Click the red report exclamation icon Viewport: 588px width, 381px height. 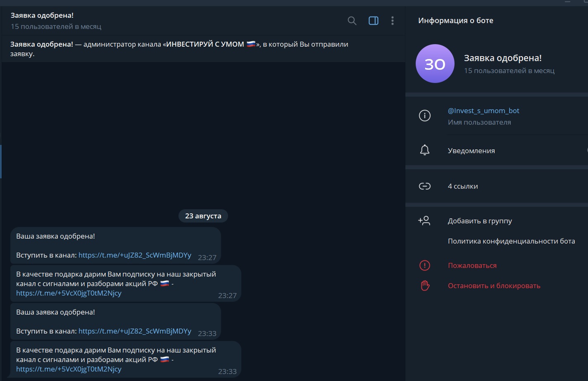pyautogui.click(x=425, y=265)
